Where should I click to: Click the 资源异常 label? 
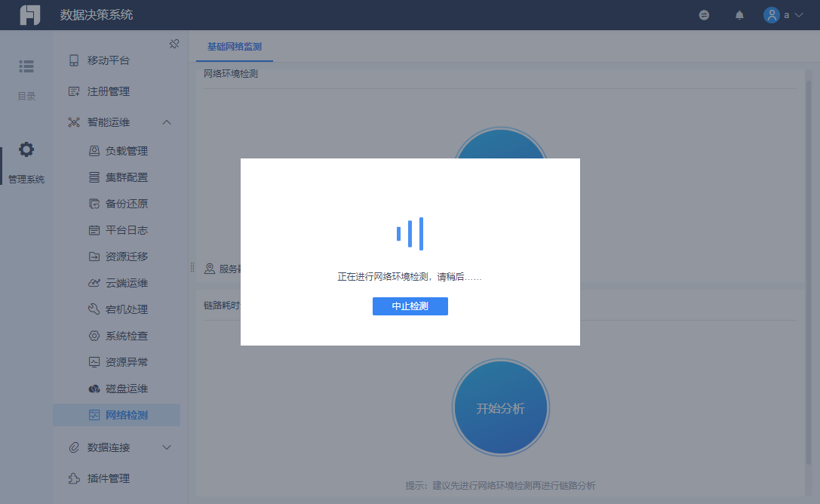click(x=127, y=362)
